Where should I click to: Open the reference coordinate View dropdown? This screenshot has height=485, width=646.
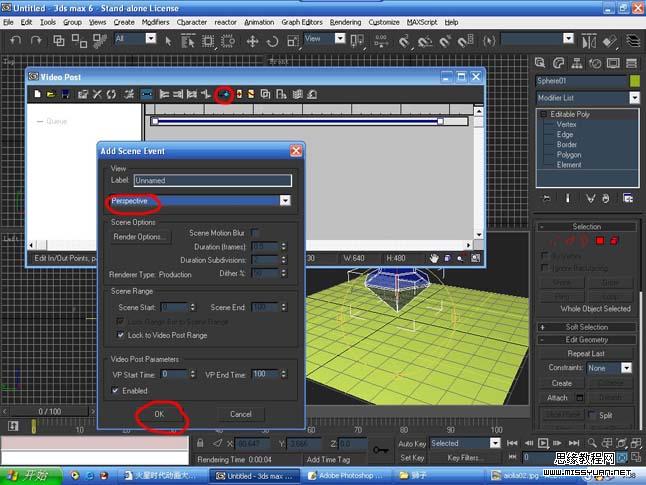tap(340, 39)
